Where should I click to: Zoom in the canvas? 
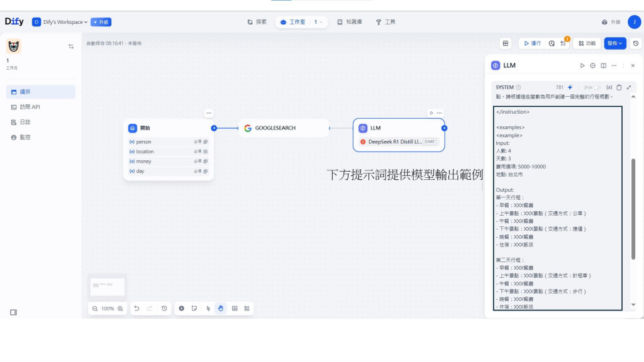120,309
